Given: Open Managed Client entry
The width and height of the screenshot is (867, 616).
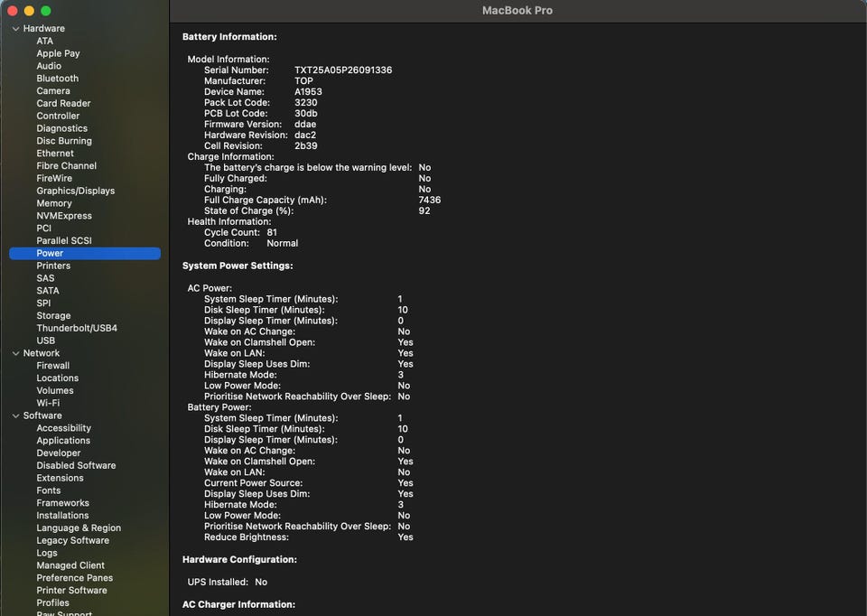Looking at the screenshot, I should tap(70, 565).
